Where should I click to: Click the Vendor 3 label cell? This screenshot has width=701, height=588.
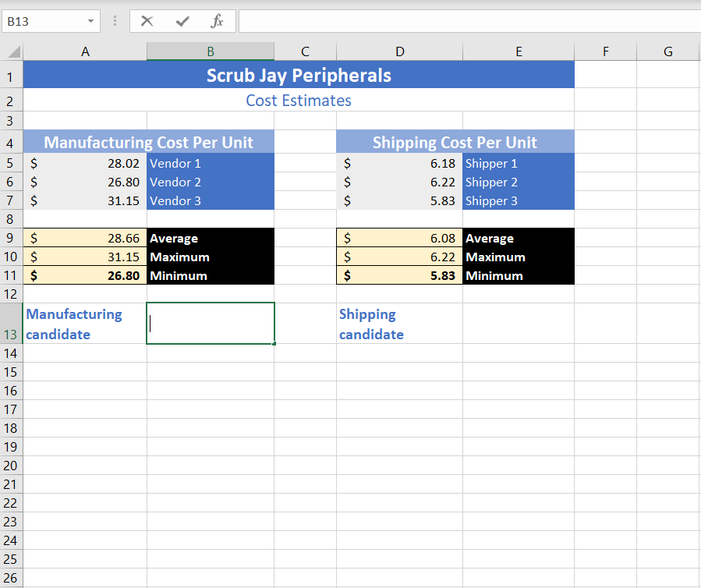click(211, 200)
